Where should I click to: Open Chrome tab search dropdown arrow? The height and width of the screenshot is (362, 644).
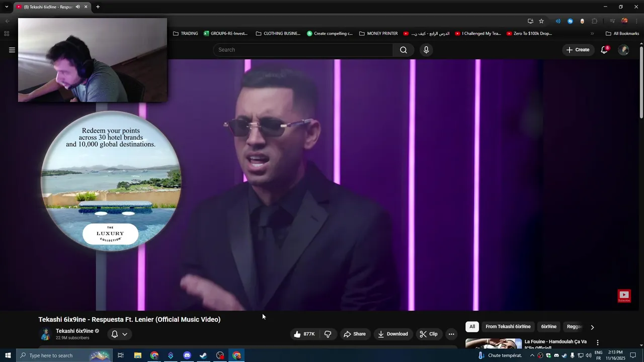(7, 7)
